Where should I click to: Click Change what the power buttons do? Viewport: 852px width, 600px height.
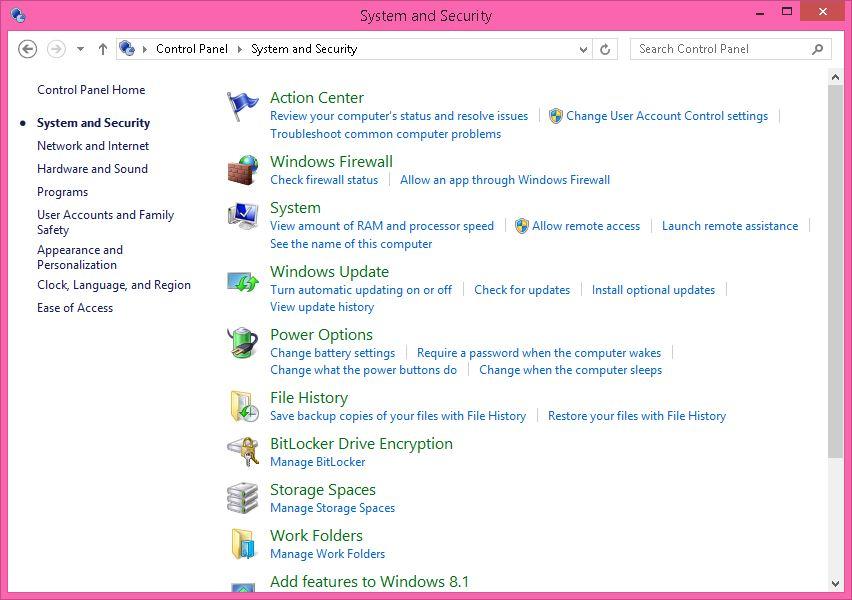pos(364,370)
